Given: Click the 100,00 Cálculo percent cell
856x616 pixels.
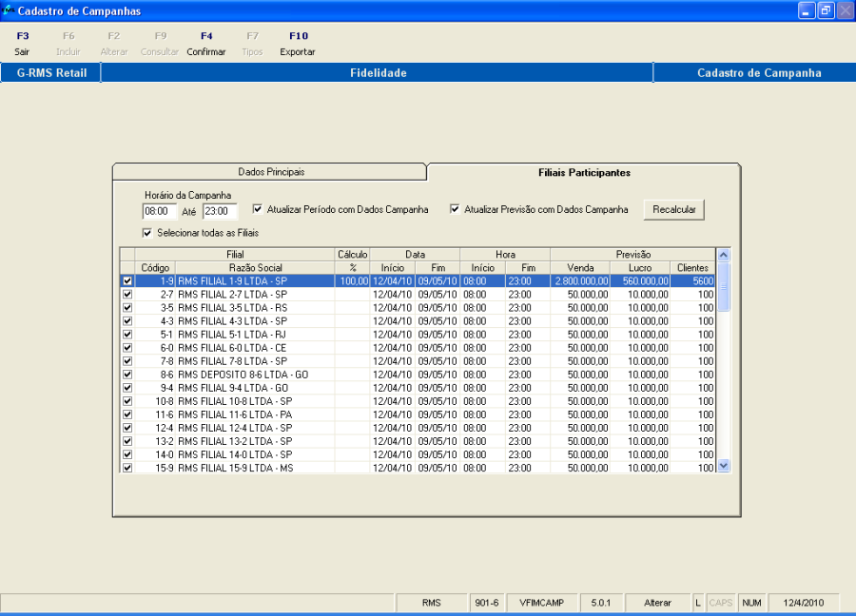Looking at the screenshot, I should [x=352, y=281].
